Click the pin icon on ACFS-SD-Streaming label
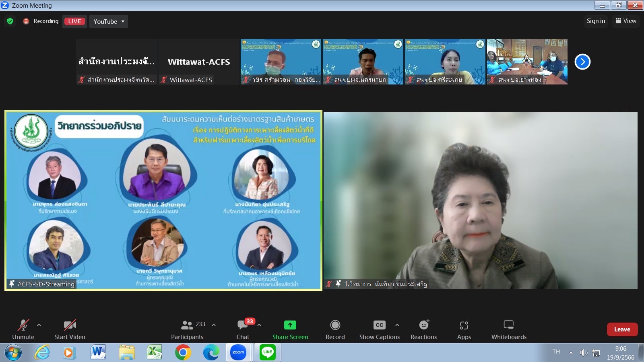644x362 pixels. click(12, 284)
